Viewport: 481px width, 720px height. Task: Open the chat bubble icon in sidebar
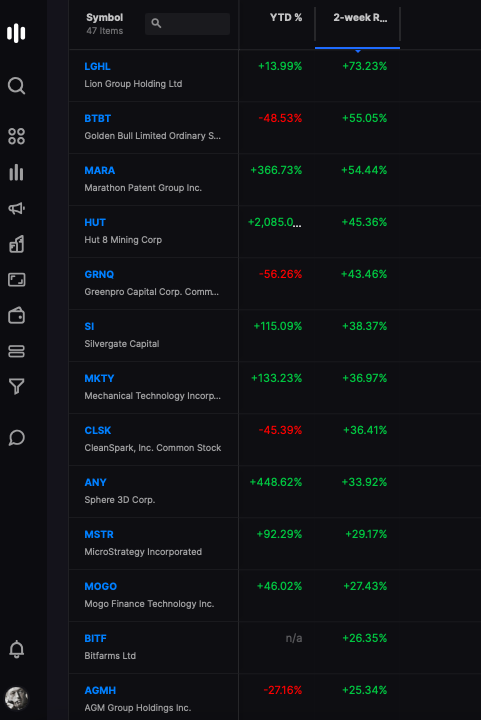(17, 438)
